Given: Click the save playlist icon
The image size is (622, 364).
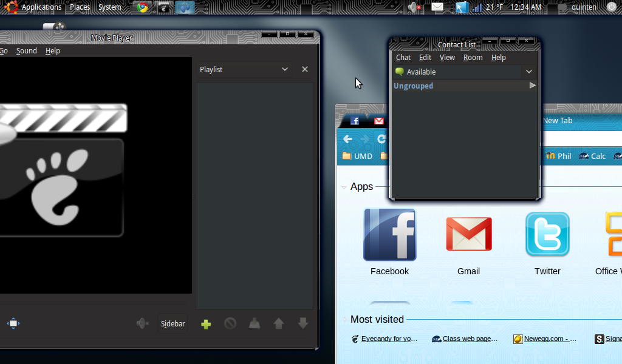Looking at the screenshot, I should (255, 323).
